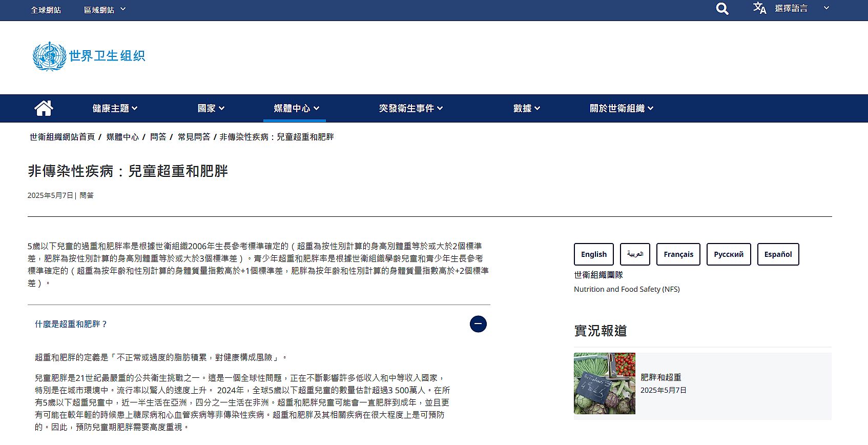
Task: Click the 全球網站 link
Action: [46, 10]
